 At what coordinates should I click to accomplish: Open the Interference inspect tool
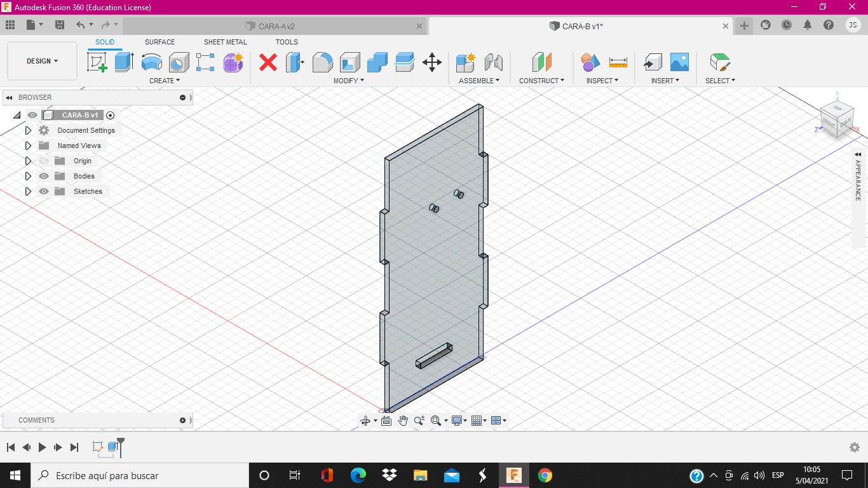[590, 62]
